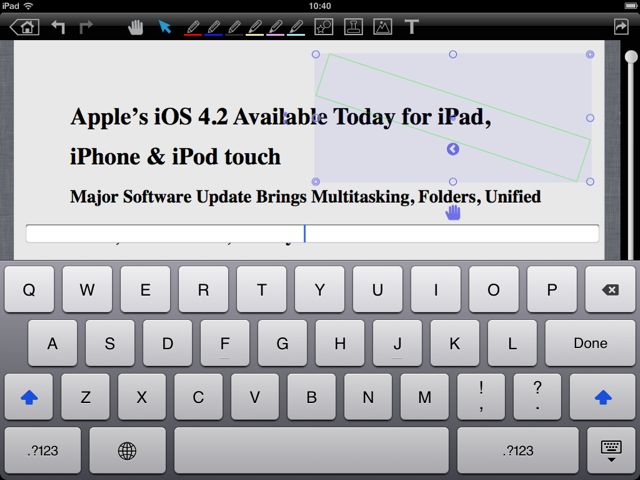The image size is (640, 480).
Task: Select the arrow selection tool
Action: pos(164,27)
